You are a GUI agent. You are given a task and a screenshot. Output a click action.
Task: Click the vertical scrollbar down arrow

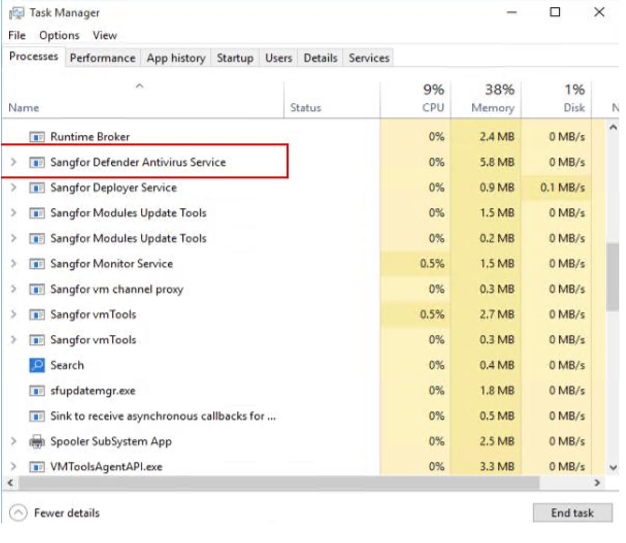tap(613, 467)
